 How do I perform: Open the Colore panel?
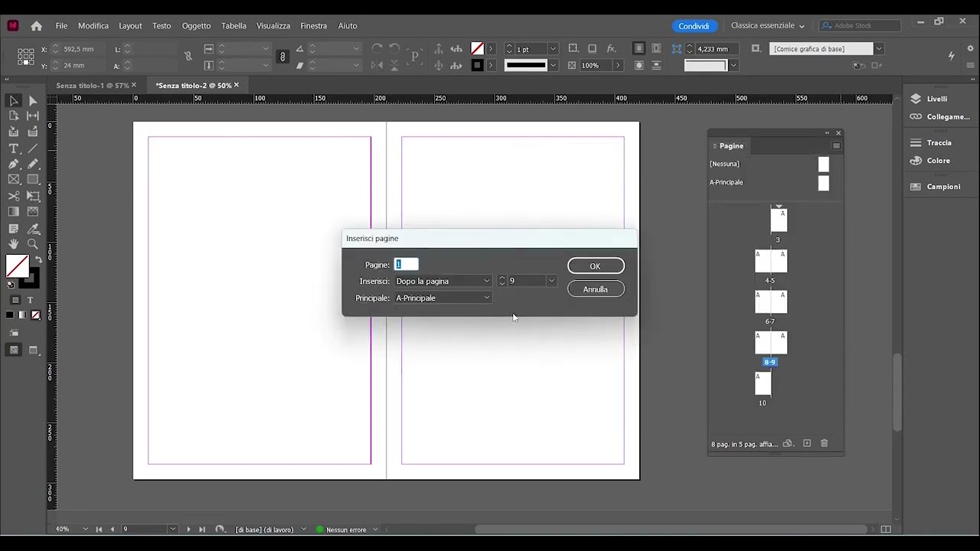coord(929,161)
